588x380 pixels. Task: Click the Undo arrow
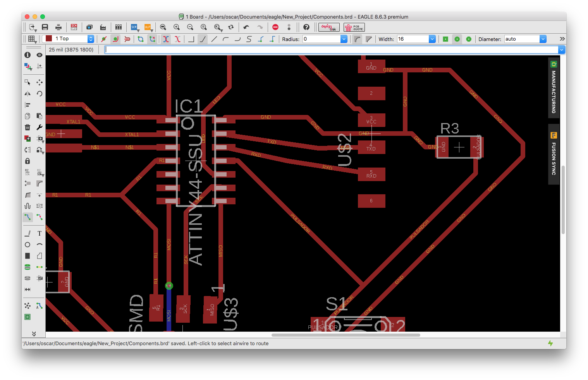(x=246, y=27)
